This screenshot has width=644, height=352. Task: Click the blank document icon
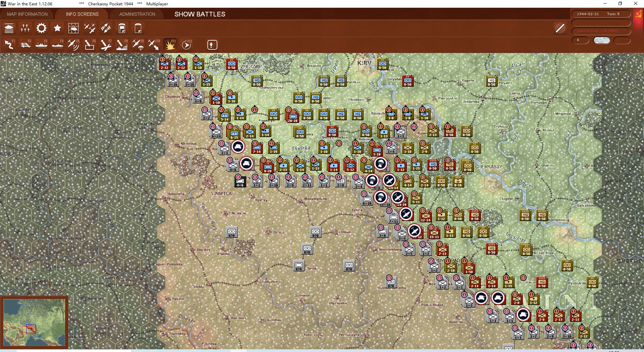coord(138,28)
